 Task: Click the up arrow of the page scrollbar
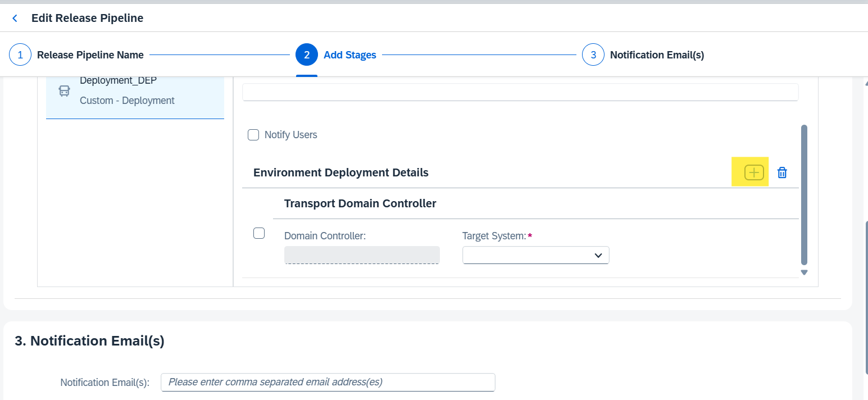click(x=865, y=82)
